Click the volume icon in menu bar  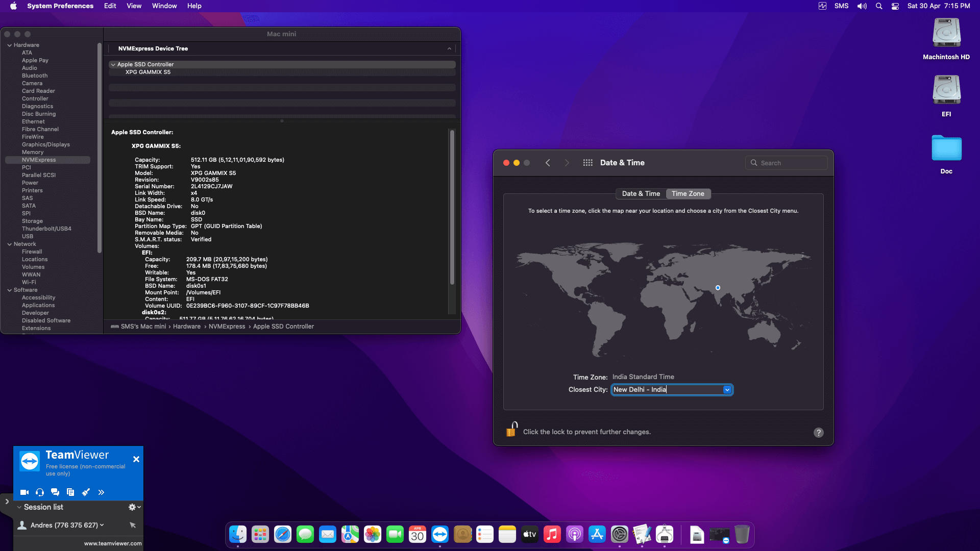coord(862,6)
